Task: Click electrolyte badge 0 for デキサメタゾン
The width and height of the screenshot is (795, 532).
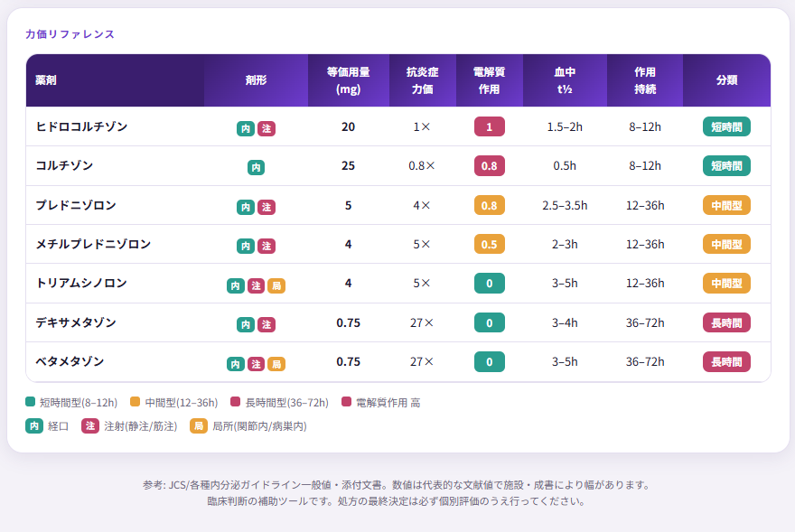Action: tap(490, 322)
